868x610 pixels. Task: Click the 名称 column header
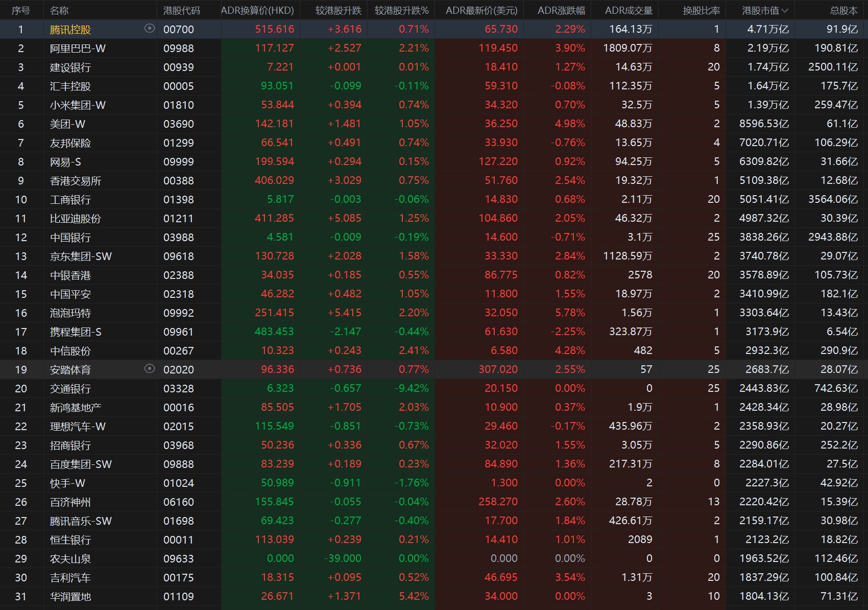59,11
